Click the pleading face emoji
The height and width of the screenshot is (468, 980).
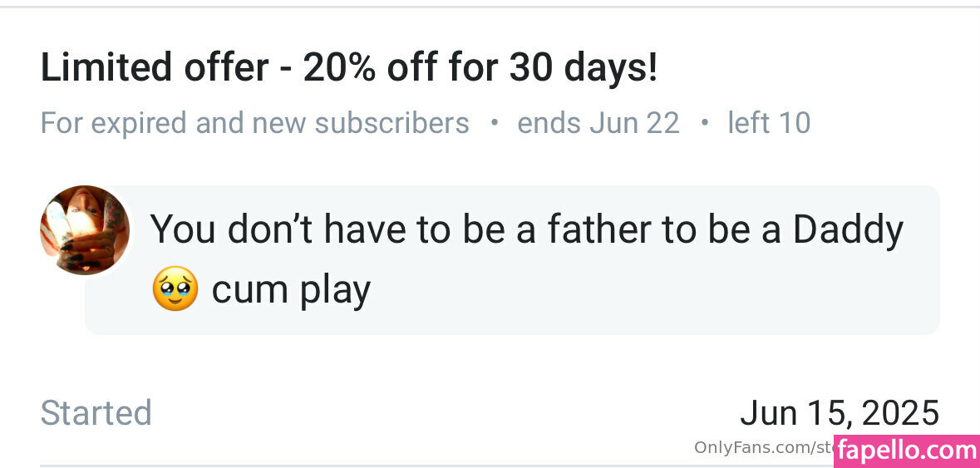tap(175, 289)
